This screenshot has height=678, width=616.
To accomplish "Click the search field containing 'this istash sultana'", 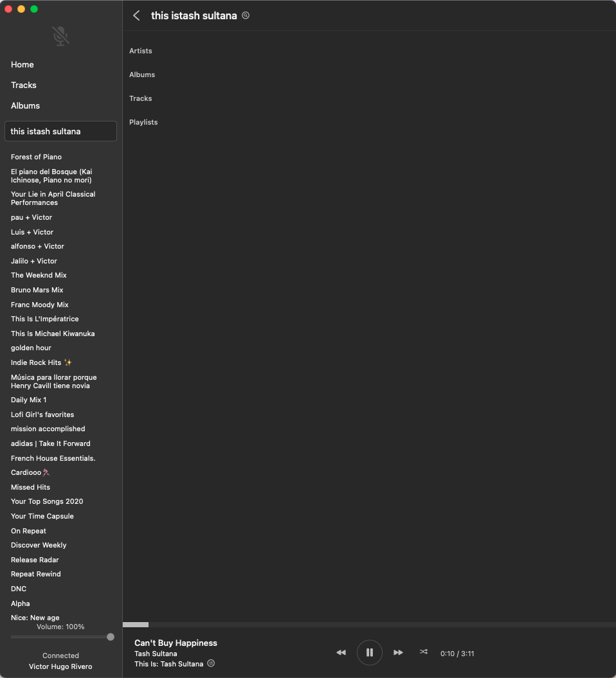I will click(x=60, y=131).
